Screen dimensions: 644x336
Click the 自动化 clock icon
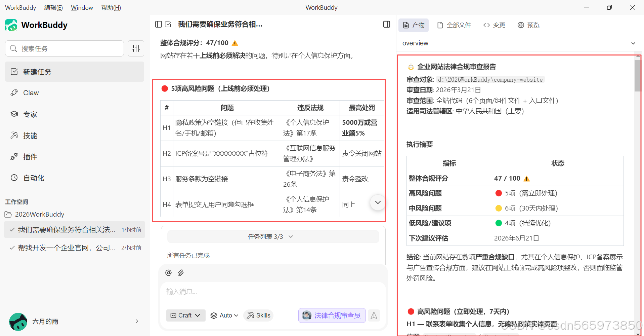14,178
